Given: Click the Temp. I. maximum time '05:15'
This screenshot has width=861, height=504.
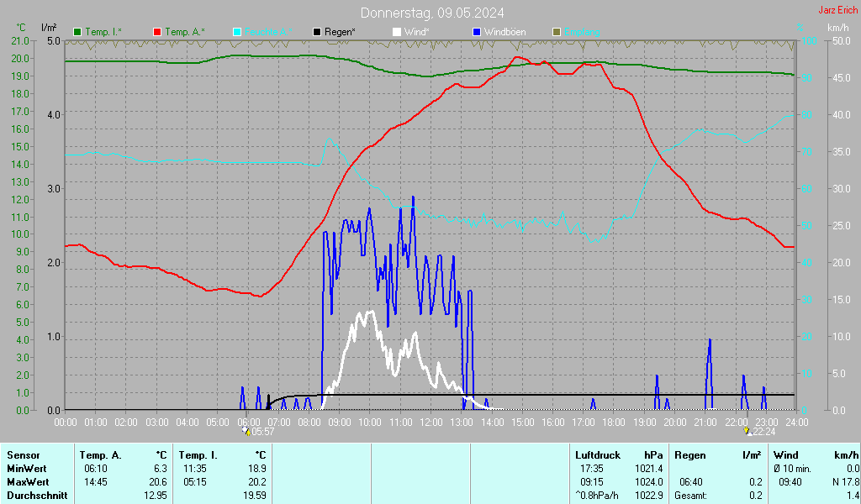Looking at the screenshot, I should (x=194, y=482).
